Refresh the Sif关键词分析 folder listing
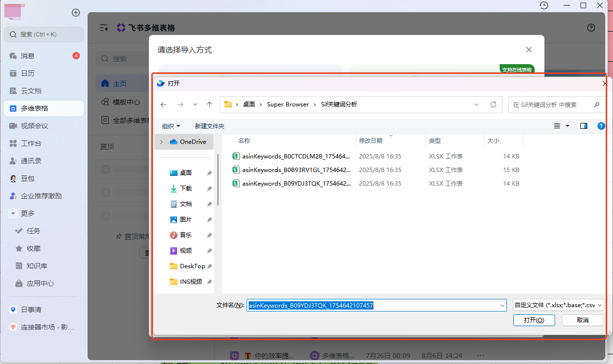 tap(493, 104)
